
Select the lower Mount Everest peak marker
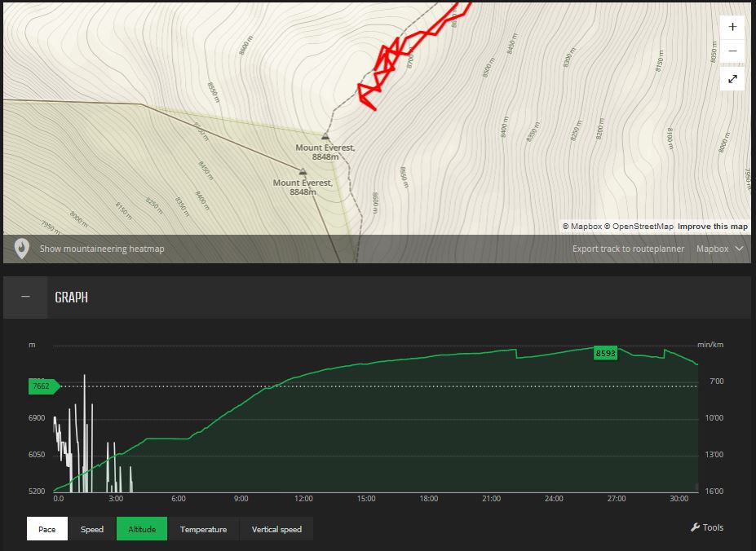[303, 172]
